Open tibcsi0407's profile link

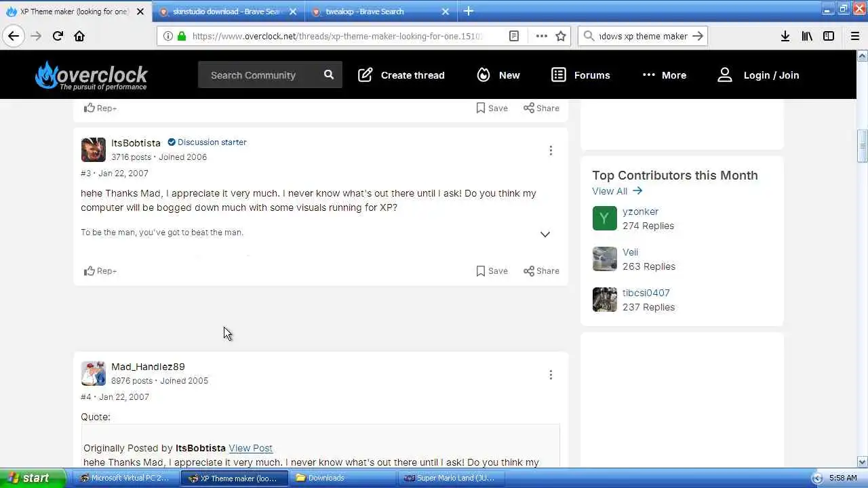[x=646, y=293]
